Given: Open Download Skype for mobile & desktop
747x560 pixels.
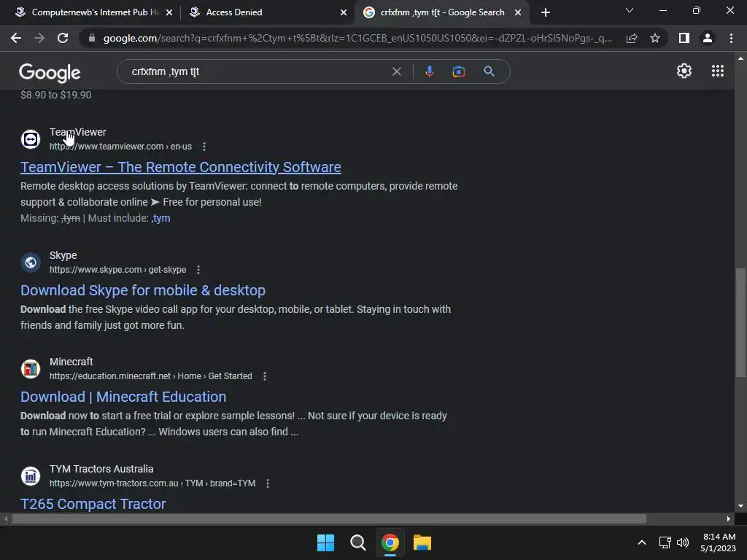Looking at the screenshot, I should [143, 290].
